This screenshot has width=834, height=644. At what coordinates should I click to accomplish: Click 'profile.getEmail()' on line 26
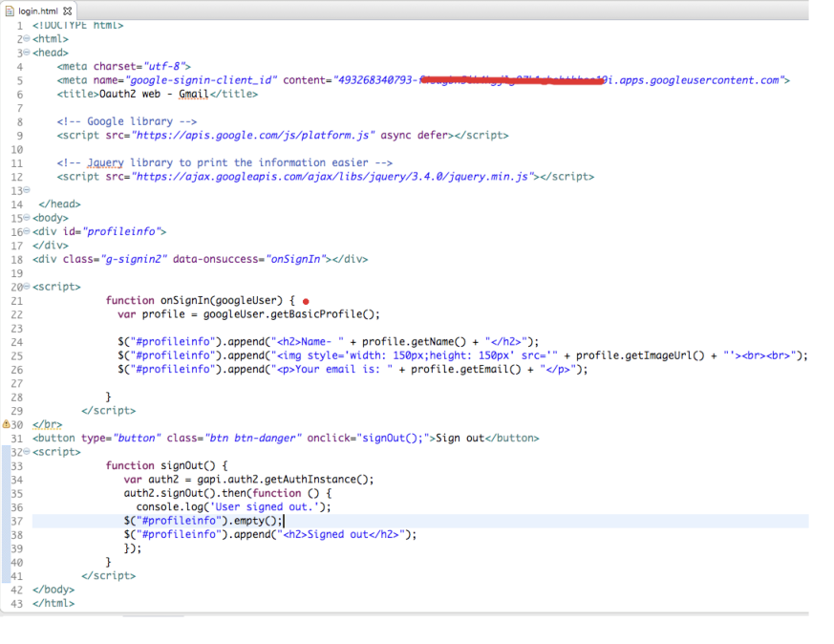[465, 369]
